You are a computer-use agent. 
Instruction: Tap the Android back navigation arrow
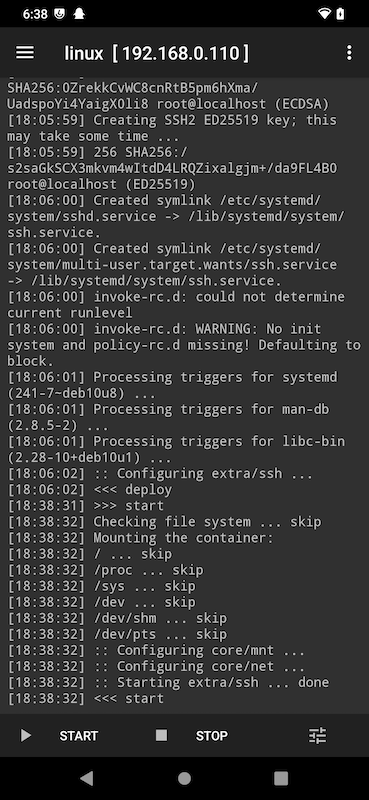[x=87, y=778]
